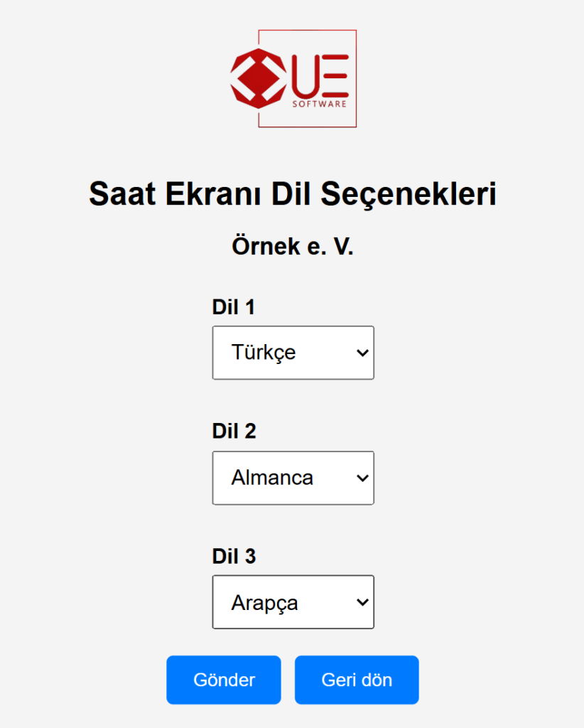584x728 pixels.
Task: Open the Dil 1 language dropdown
Action: [293, 353]
